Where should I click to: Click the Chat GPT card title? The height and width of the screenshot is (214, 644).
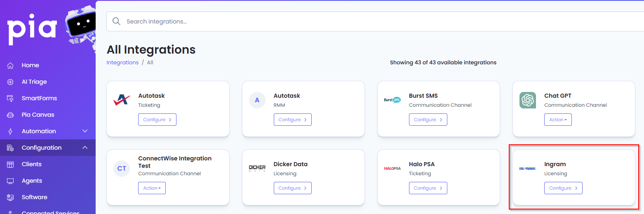[558, 96]
